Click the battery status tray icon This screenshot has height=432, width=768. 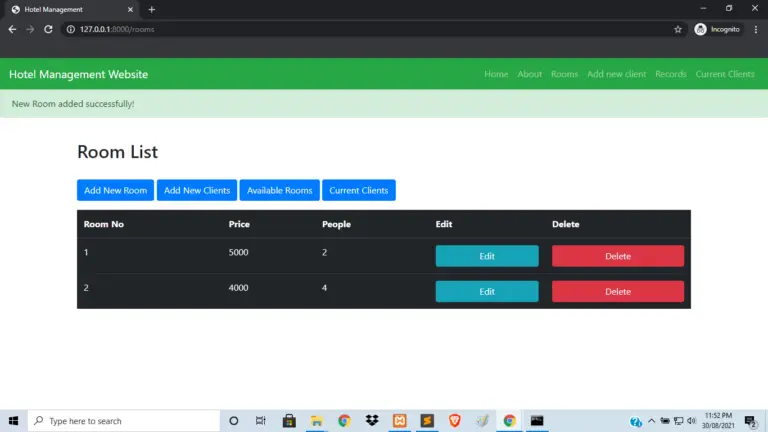tap(665, 421)
